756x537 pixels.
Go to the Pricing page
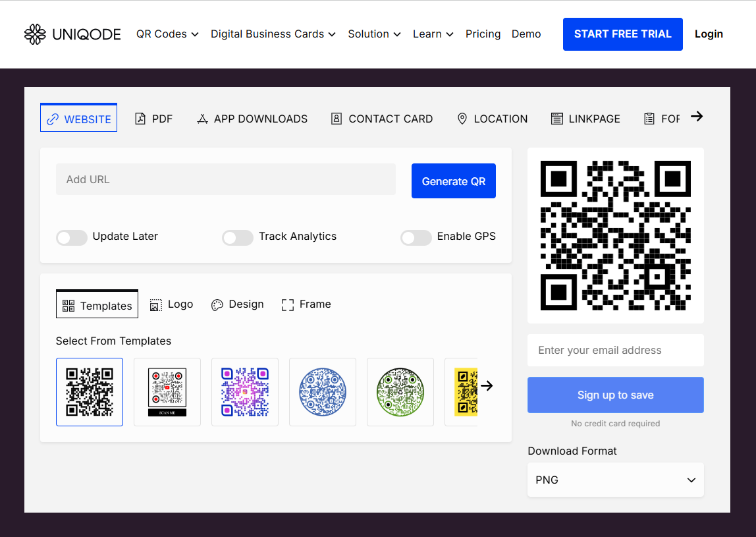coord(483,34)
